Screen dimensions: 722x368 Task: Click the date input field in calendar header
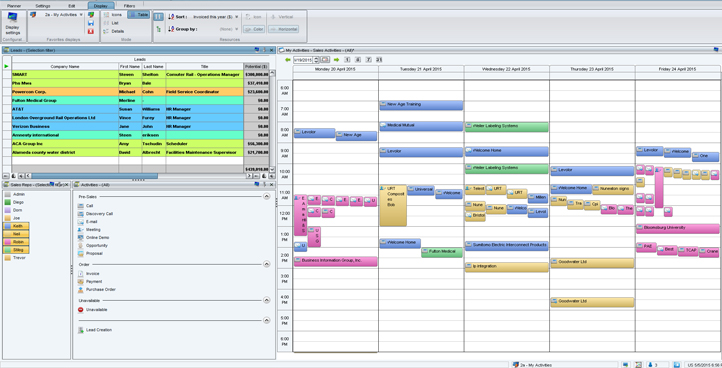(x=303, y=60)
